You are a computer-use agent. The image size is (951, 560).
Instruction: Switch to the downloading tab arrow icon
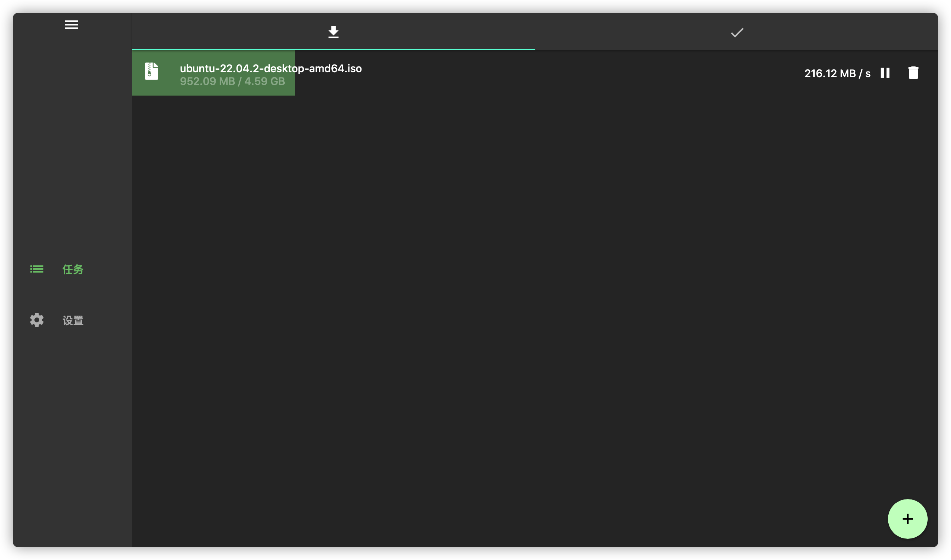pyautogui.click(x=333, y=32)
